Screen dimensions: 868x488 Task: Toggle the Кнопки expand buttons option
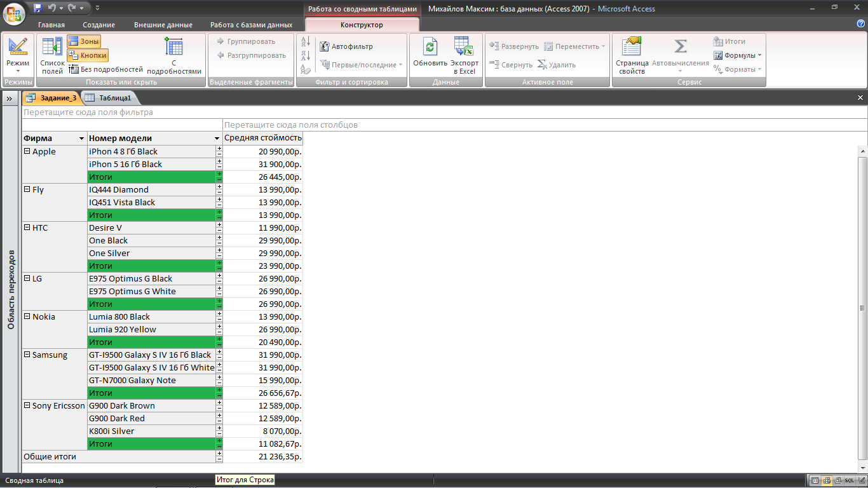point(88,55)
